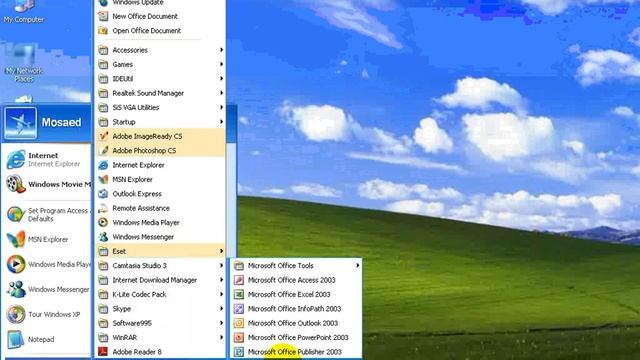This screenshot has width=640, height=360.
Task: Click the Outlook Express icon
Action: coord(103,193)
